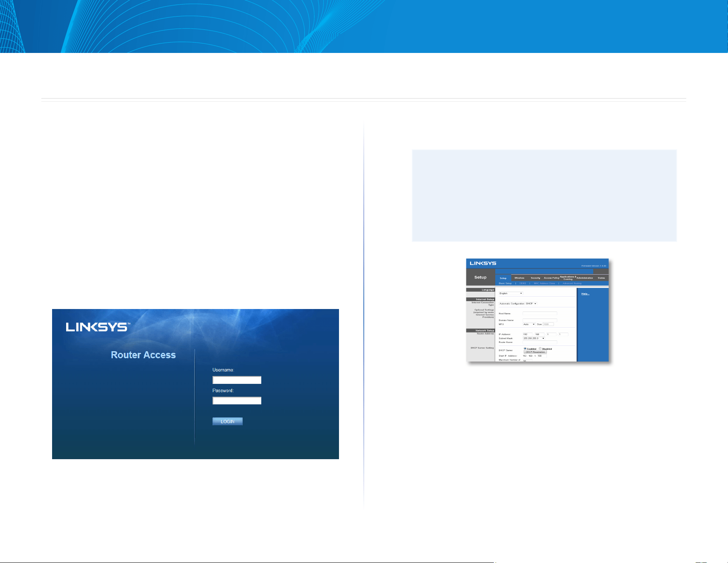Open the Setup tab in router page
The height and width of the screenshot is (563, 728).
click(503, 278)
